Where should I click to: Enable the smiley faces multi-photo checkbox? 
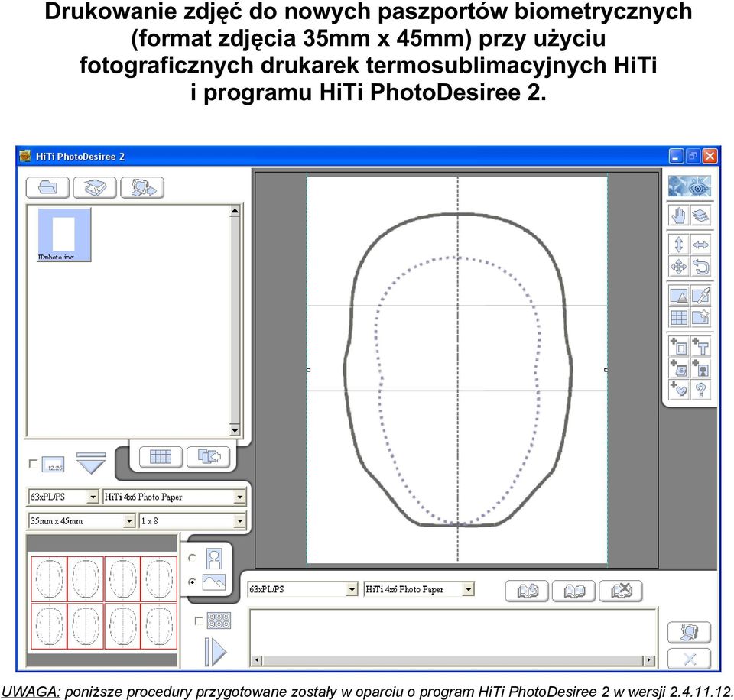(199, 621)
